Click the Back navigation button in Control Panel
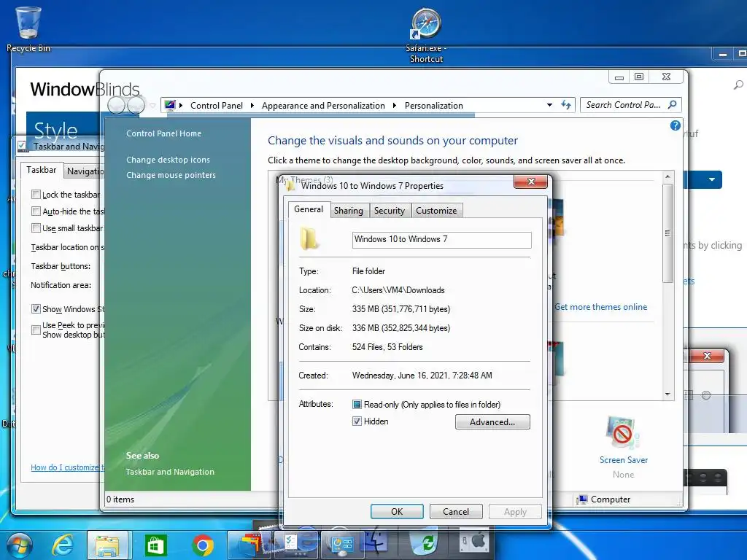The width and height of the screenshot is (747, 560). [116, 105]
